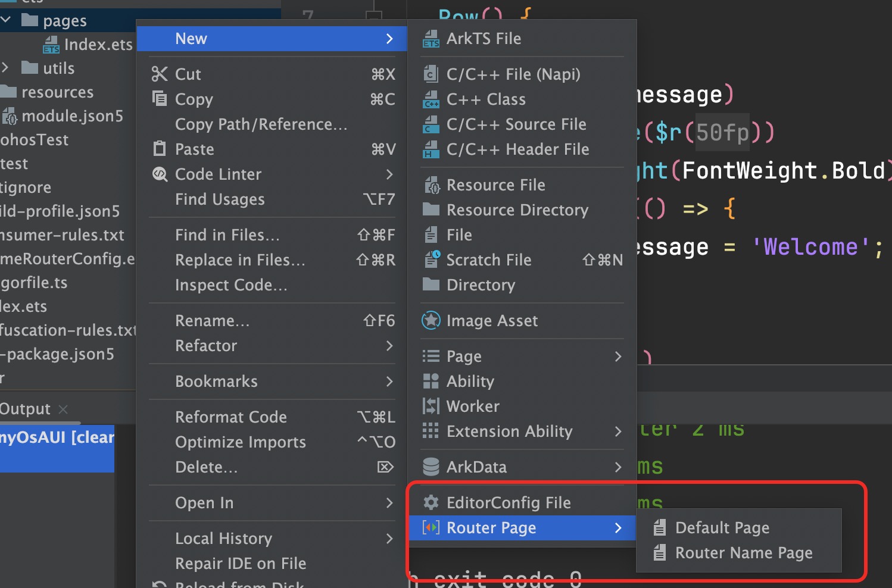Click the EditorConfig File gear icon

click(x=431, y=502)
